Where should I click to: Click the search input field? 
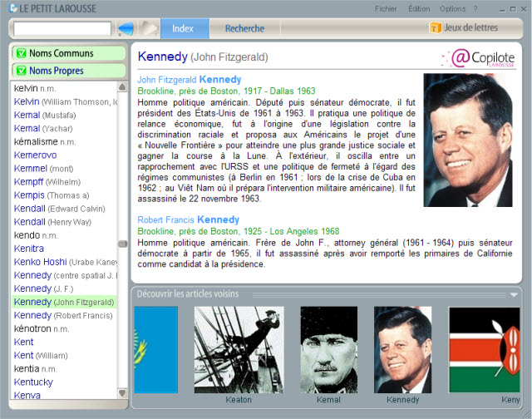click(62, 29)
